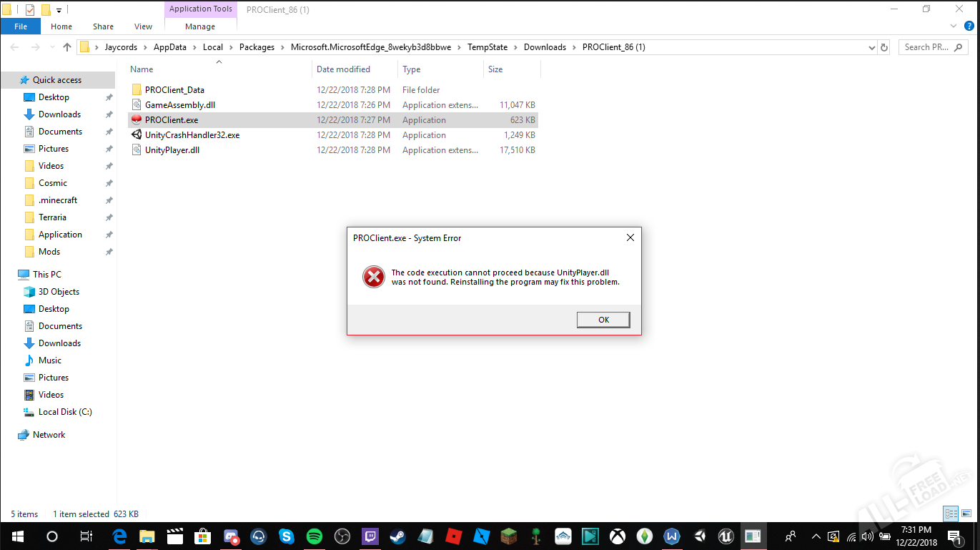Select Local Disk (C:) in the navigation pane
980x550 pixels.
click(65, 412)
